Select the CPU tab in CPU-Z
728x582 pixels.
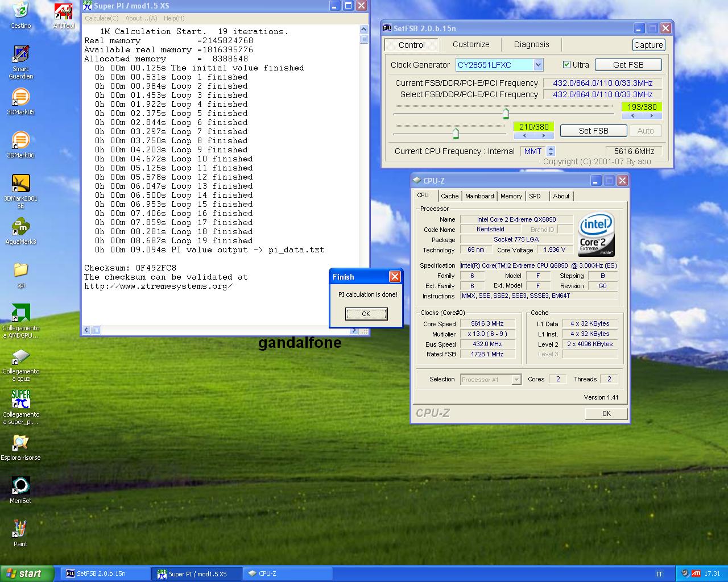tap(423, 195)
